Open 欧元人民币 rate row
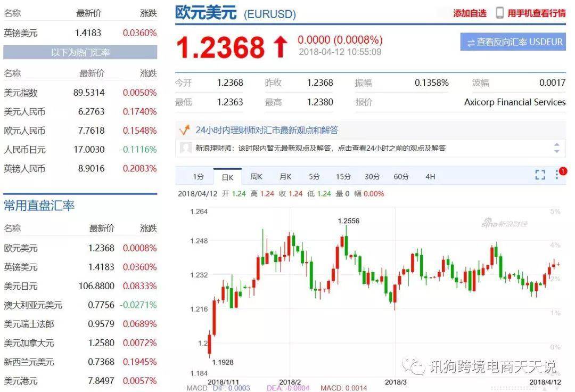 click(x=80, y=130)
